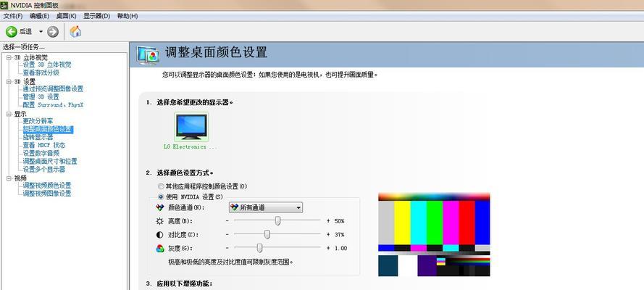
Task: Select 其他应用程序控制颜色设置 radio button
Action: point(161,186)
